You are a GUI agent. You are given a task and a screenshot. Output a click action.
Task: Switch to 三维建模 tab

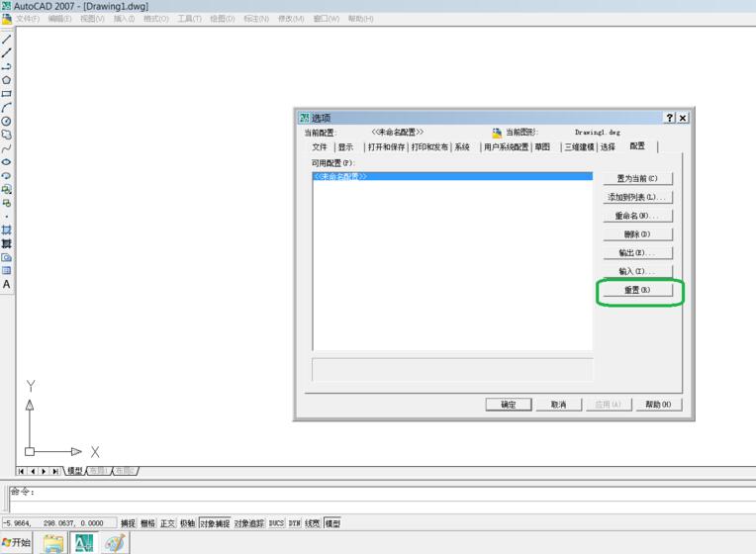coord(579,147)
